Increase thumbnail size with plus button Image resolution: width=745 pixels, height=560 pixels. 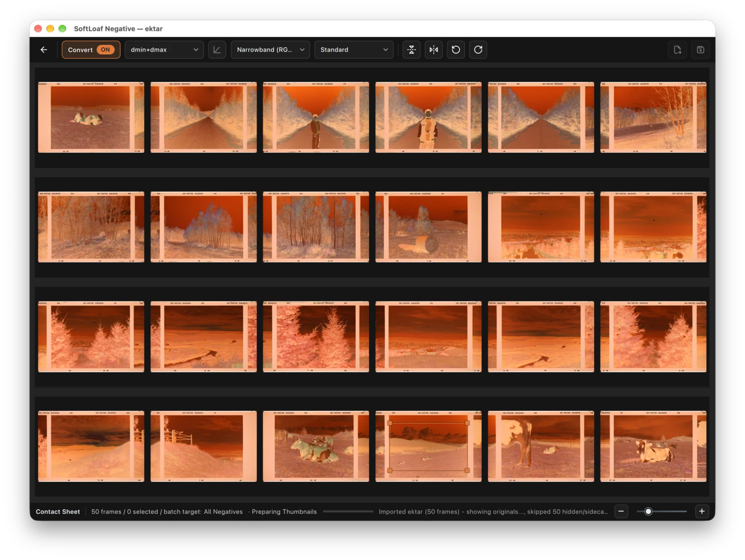pos(702,512)
